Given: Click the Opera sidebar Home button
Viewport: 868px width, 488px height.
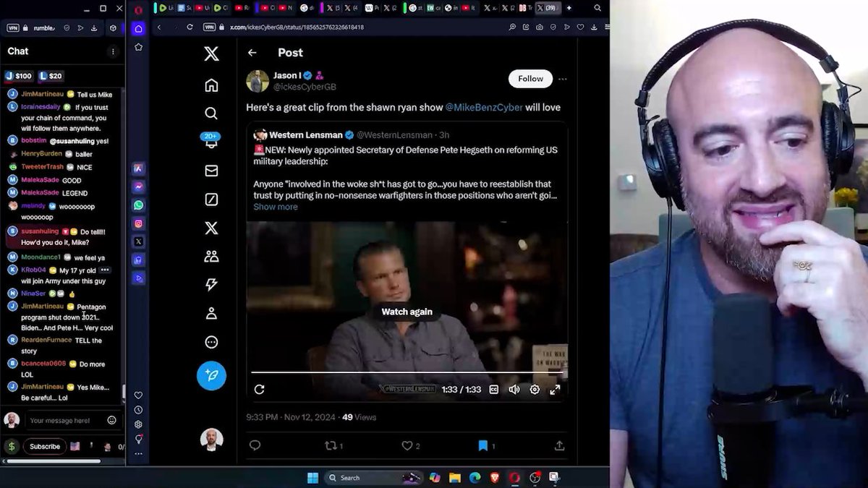Looking at the screenshot, I should click(x=138, y=29).
